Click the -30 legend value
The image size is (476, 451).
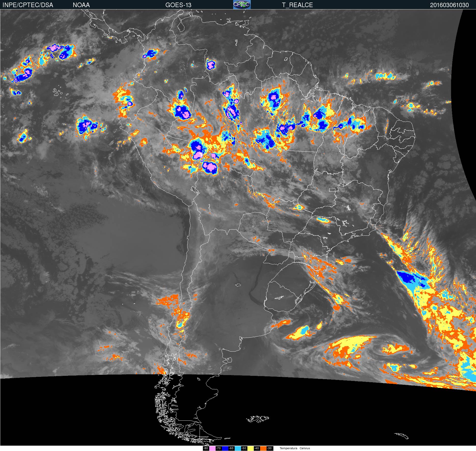[x=269, y=448]
